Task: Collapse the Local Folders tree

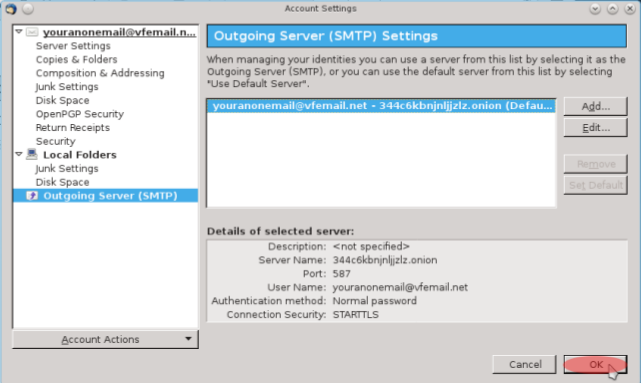Action: [x=19, y=154]
